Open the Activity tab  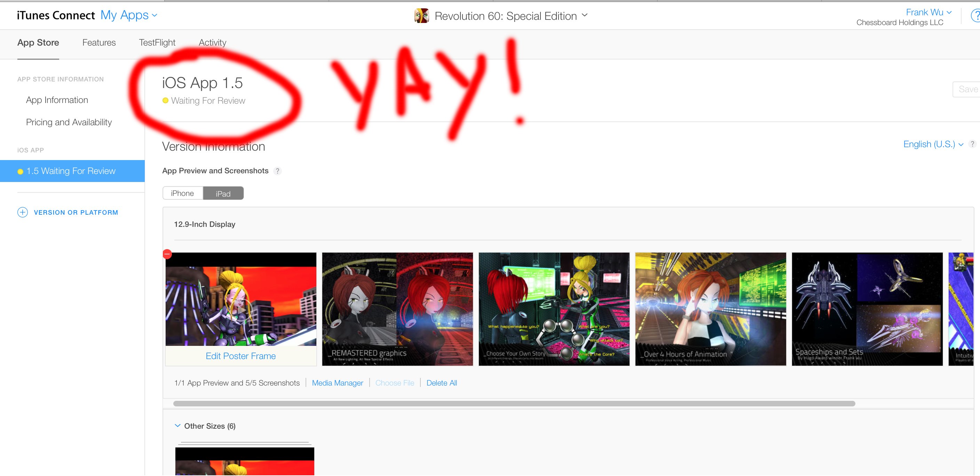coord(212,42)
